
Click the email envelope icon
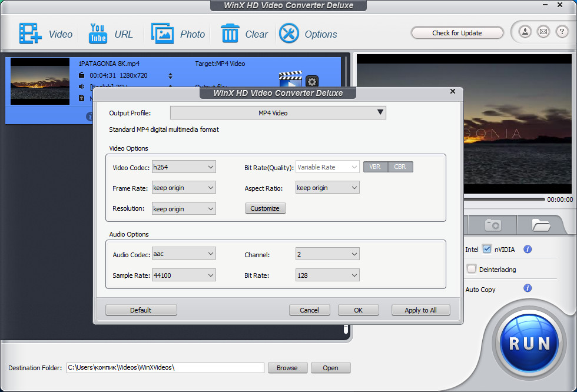543,32
